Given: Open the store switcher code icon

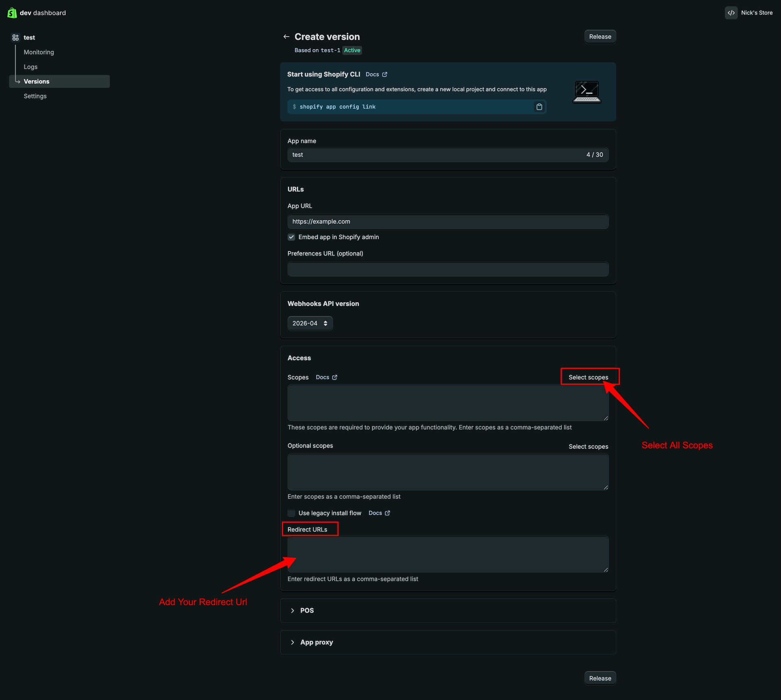Looking at the screenshot, I should point(731,13).
